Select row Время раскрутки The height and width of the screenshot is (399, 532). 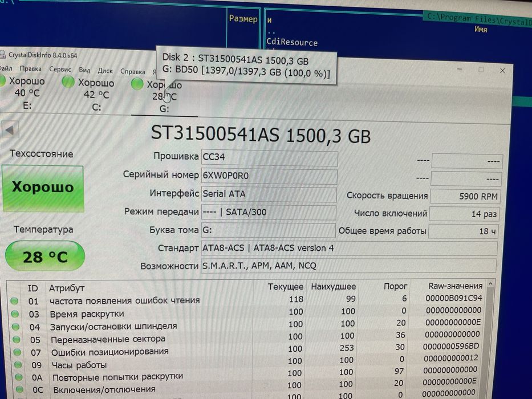click(x=247, y=312)
